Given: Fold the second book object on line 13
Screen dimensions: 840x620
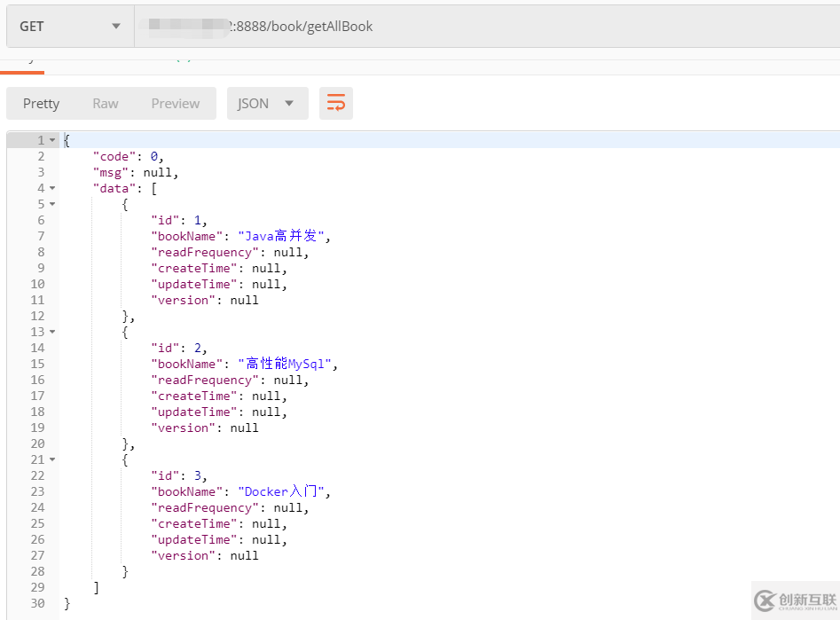Looking at the screenshot, I should tap(52, 333).
